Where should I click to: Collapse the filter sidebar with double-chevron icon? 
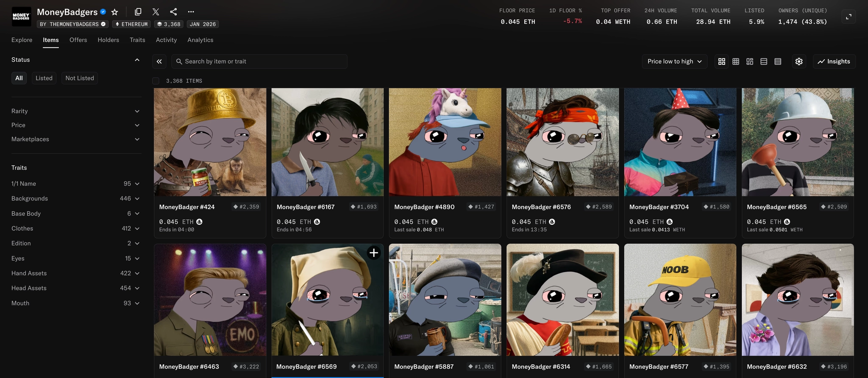coord(159,61)
